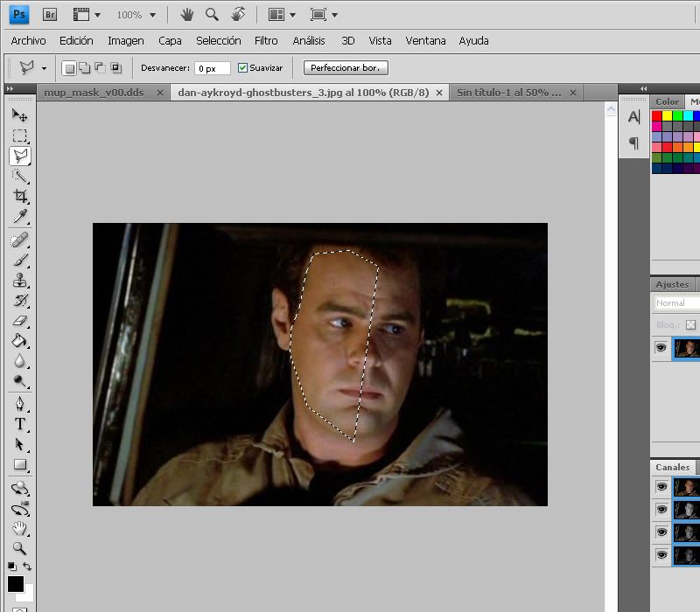Close the dan-aykroyd-ghostbusters_3.jpg tab

[439, 93]
